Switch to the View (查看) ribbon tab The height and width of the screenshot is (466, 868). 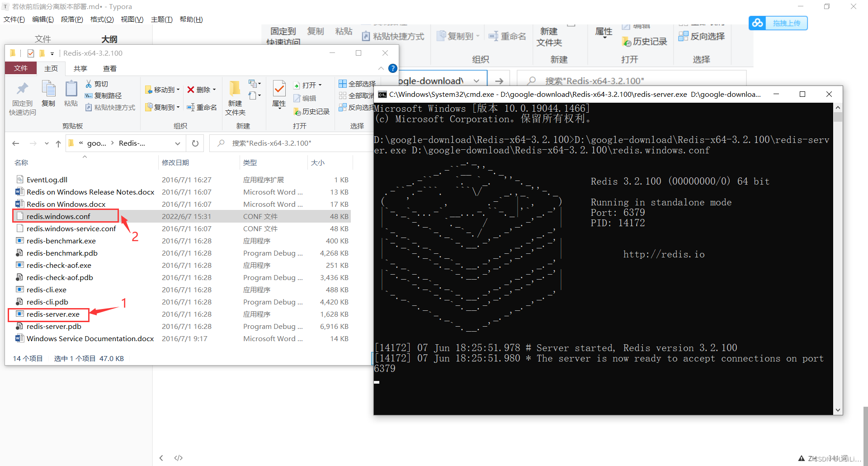coord(110,68)
